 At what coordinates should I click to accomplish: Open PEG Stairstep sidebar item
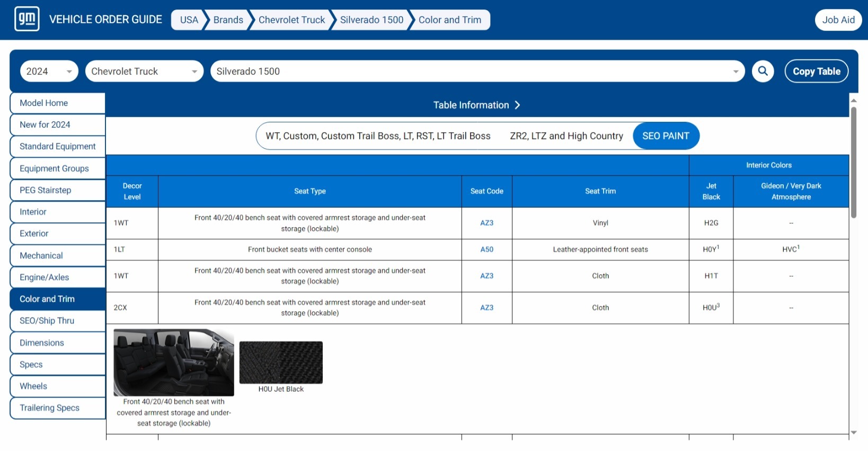click(58, 190)
